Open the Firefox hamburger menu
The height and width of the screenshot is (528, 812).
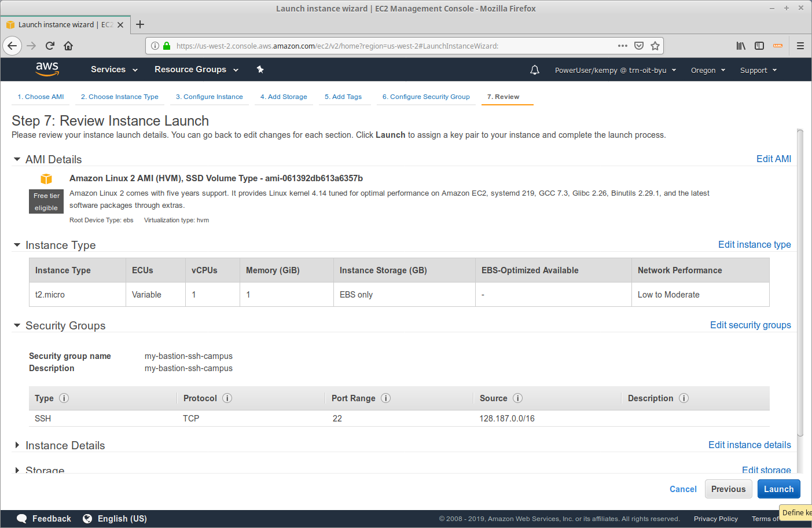pyautogui.click(x=800, y=46)
